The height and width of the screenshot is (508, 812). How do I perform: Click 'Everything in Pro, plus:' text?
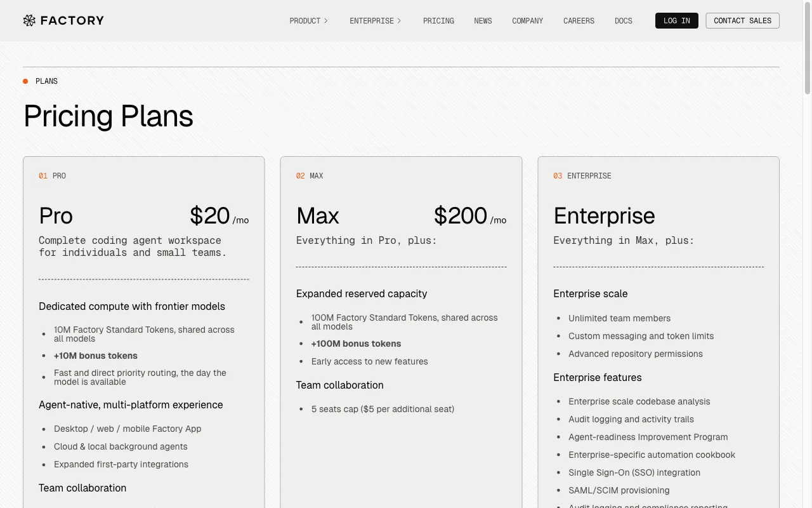tap(367, 241)
